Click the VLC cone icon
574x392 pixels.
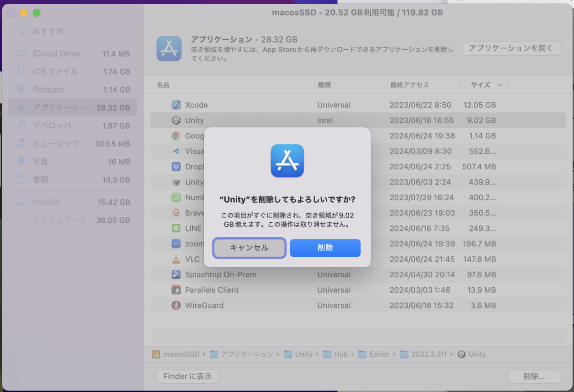(x=177, y=259)
